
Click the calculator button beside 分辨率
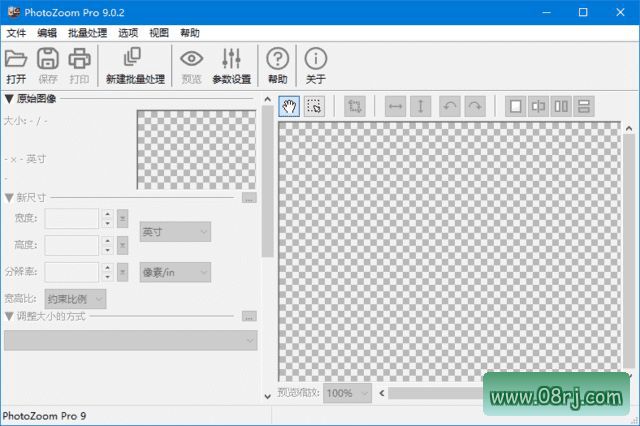[122, 272]
